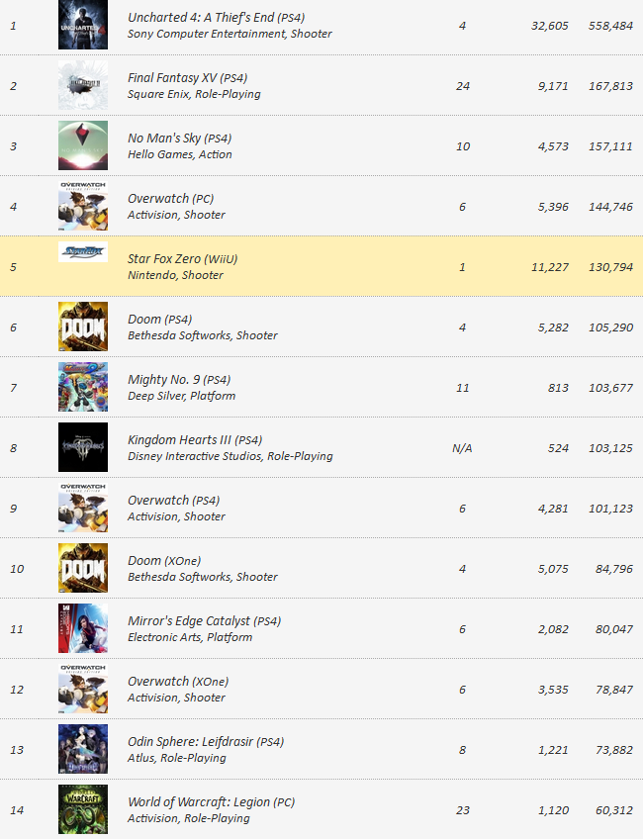Open the Doom (PS4) title link
644x839 pixels.
point(159,320)
